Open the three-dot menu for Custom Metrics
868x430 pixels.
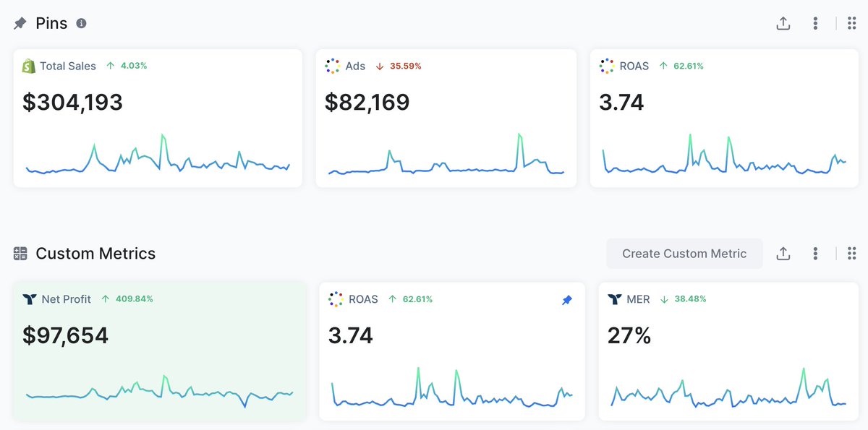(x=814, y=253)
